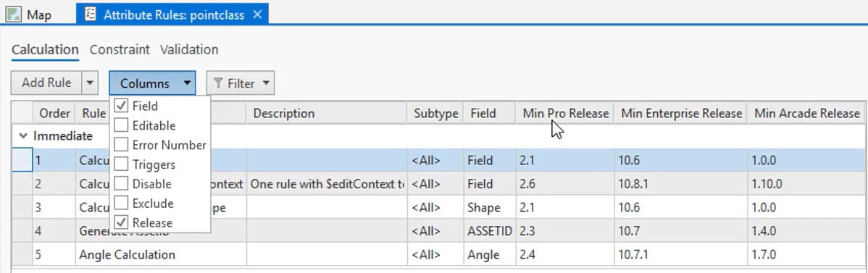Click the Add Rule button
The height and width of the screenshot is (273, 868).
(x=46, y=83)
